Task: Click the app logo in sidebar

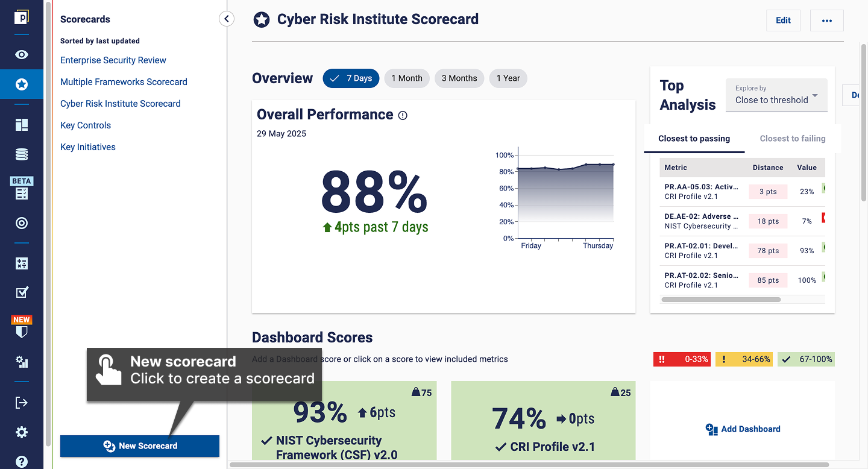Action: tap(22, 17)
